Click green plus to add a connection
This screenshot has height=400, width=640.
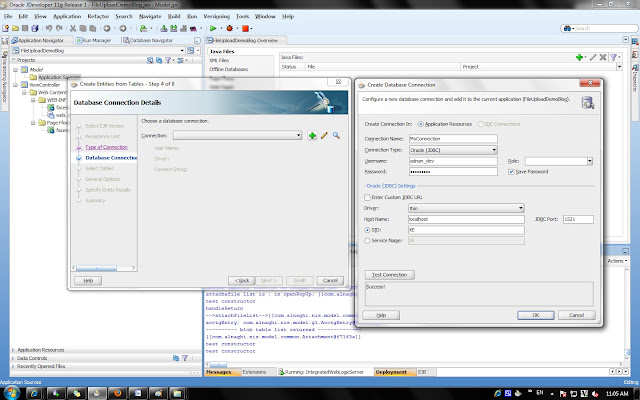pyautogui.click(x=312, y=136)
